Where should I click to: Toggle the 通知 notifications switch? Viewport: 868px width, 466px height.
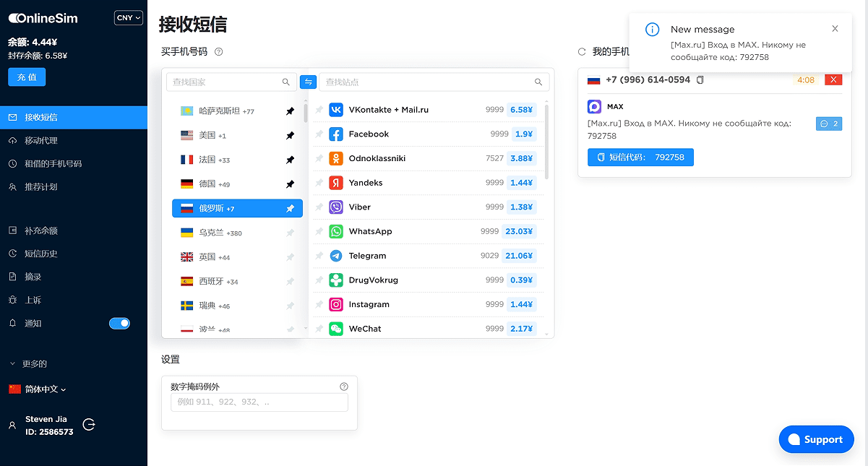(119, 324)
